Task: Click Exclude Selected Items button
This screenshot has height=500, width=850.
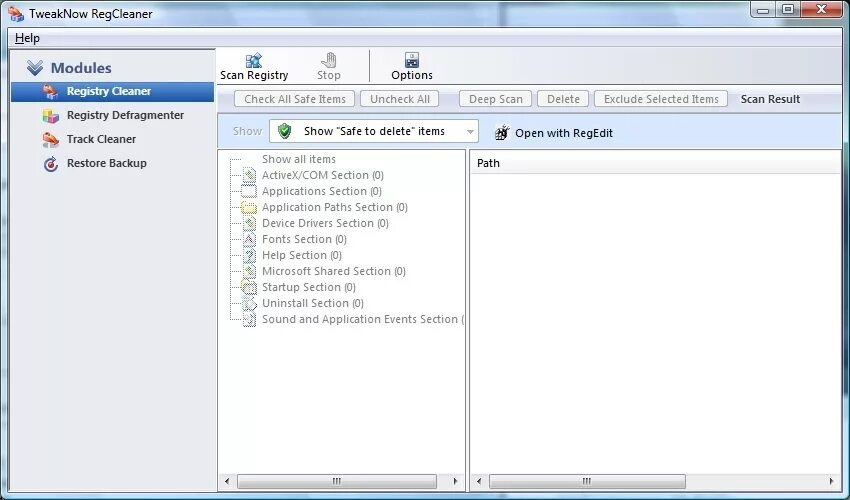Action: tap(661, 99)
